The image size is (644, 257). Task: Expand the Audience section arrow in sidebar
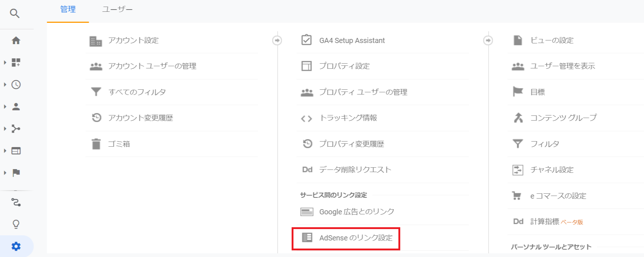click(x=5, y=107)
